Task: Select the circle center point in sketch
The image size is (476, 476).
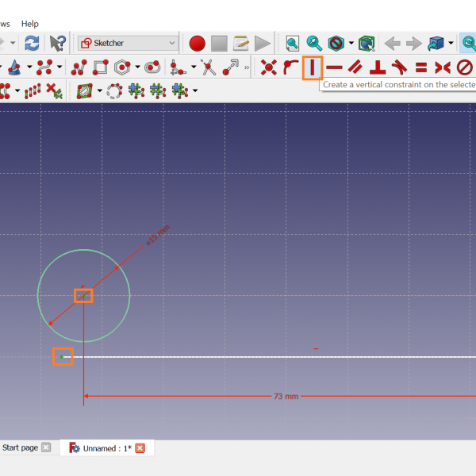Action: [x=83, y=295]
